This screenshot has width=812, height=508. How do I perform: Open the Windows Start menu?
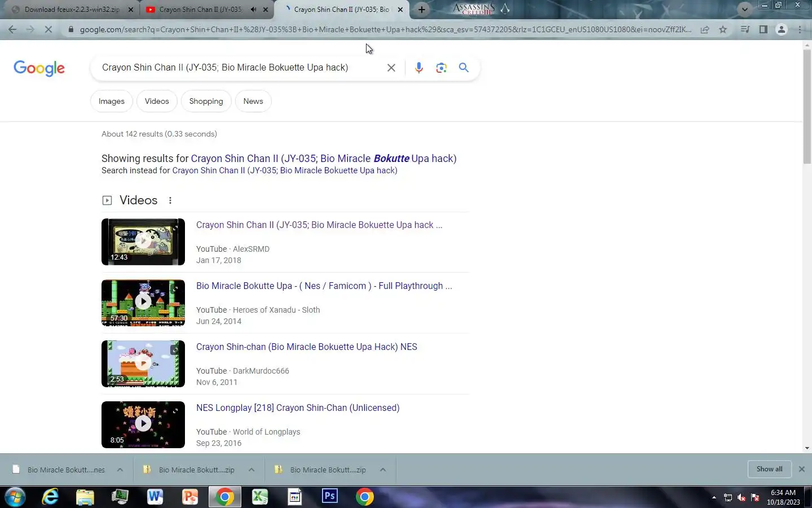15,497
